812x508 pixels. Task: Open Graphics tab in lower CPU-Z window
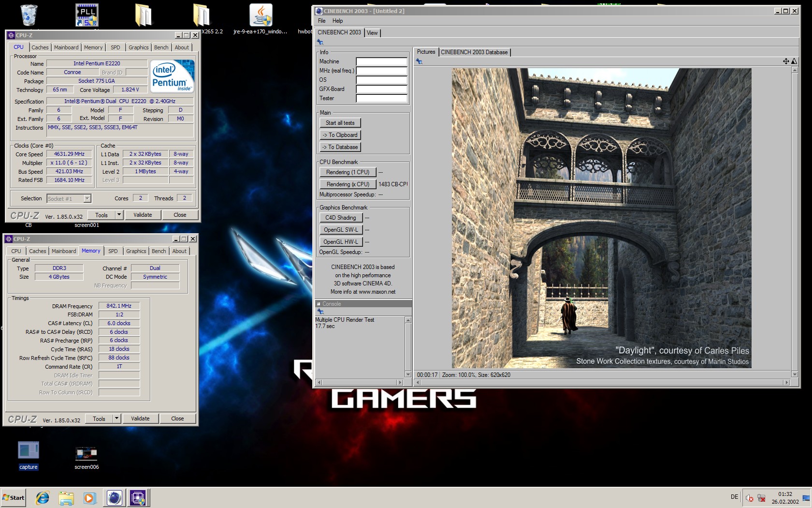pos(136,251)
